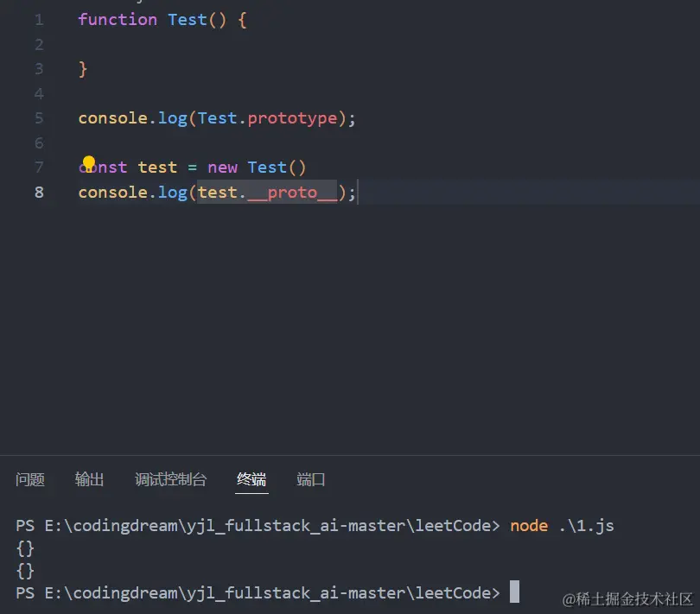Switch to the 端口 (Ports) tab
Image resolution: width=700 pixels, height=614 pixels.
point(311,479)
